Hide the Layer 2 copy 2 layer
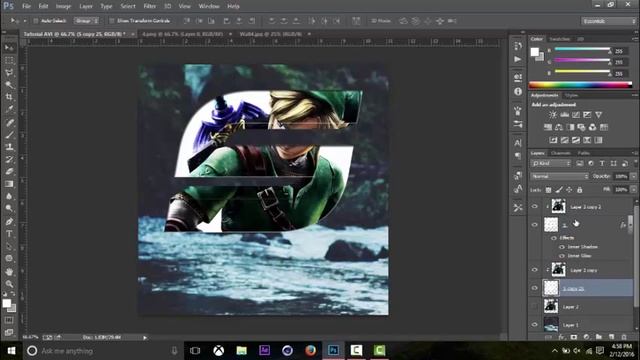This screenshot has height=360, width=640. click(535, 207)
